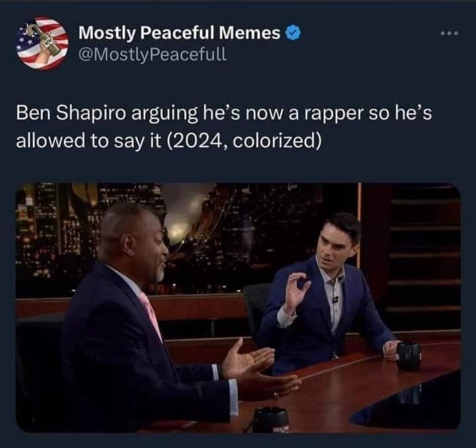Open the Mostly Peaceful Memes display name
This screenshot has width=476, height=448.
point(179,33)
